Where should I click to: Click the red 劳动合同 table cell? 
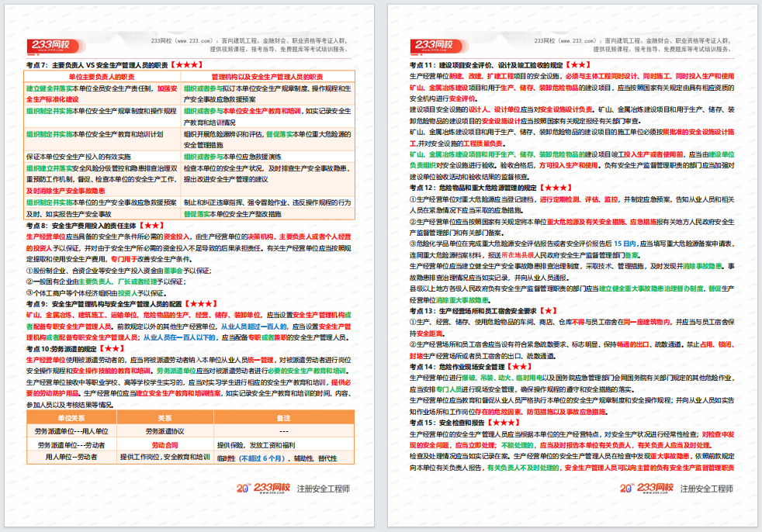(x=165, y=444)
